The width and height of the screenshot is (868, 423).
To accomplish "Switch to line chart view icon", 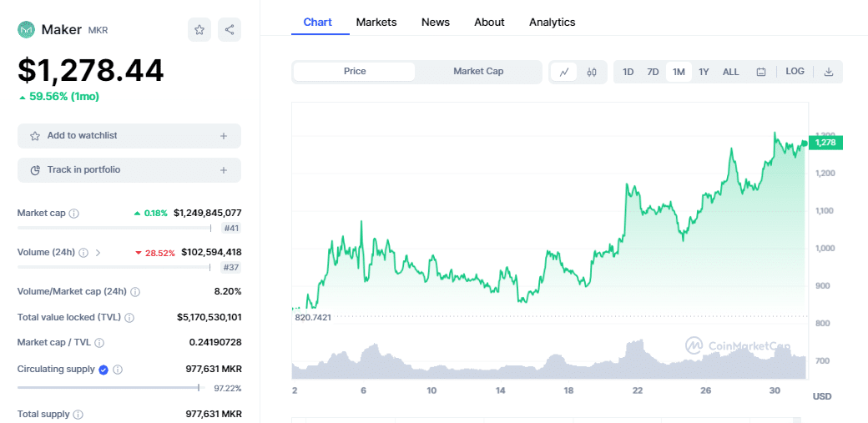I will coord(564,72).
